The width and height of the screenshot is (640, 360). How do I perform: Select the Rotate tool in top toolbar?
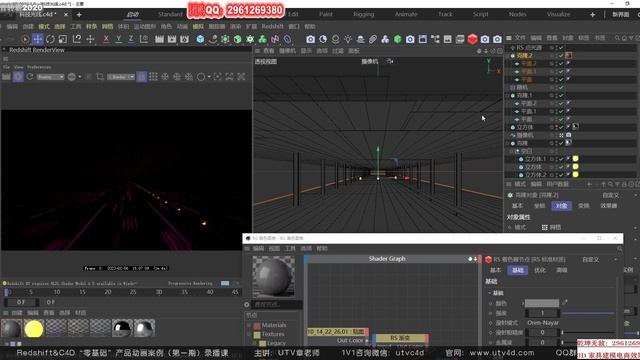pos(50,39)
